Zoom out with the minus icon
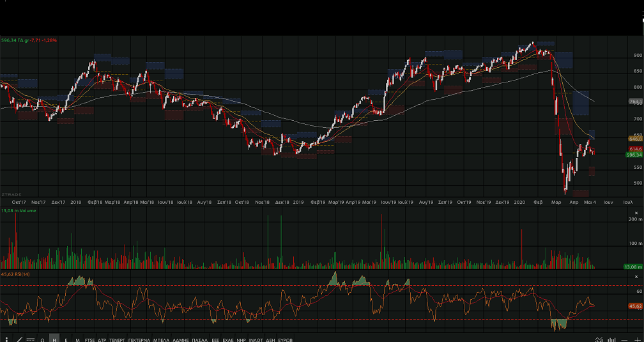 tap(624, 339)
